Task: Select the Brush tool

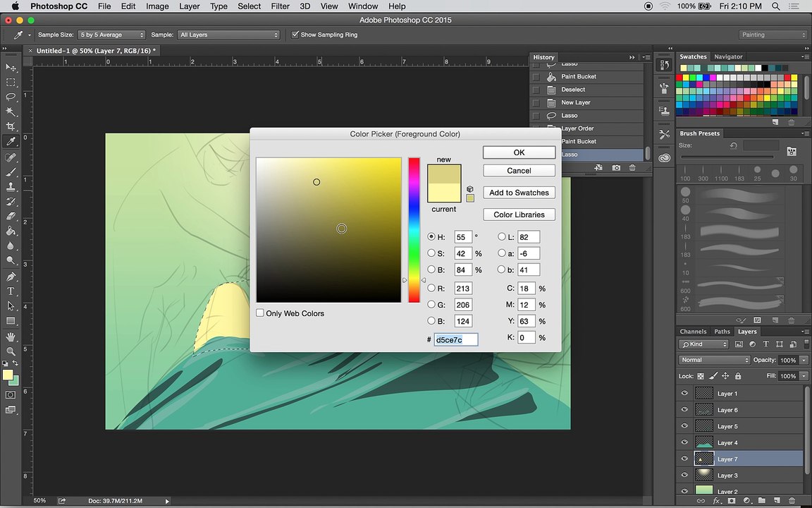Action: 11,171
